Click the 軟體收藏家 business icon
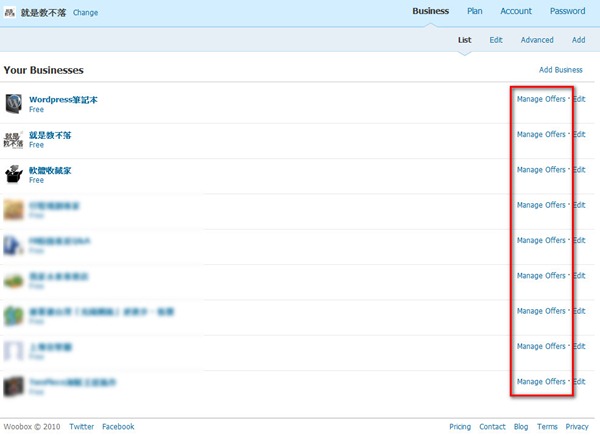The image size is (600, 436). click(x=14, y=174)
